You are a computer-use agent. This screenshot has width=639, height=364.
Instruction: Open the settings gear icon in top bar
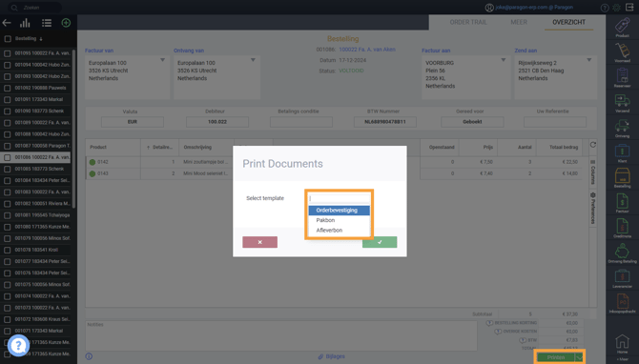(x=616, y=8)
